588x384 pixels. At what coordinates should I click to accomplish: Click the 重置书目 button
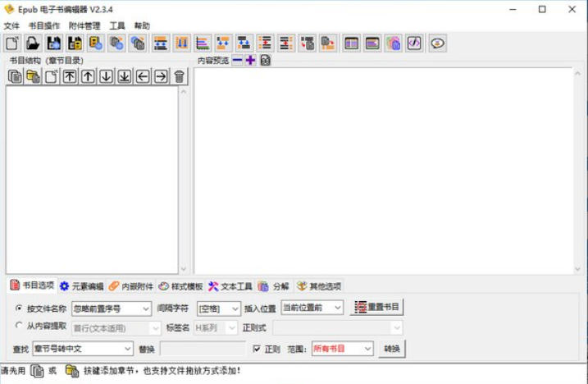click(377, 308)
